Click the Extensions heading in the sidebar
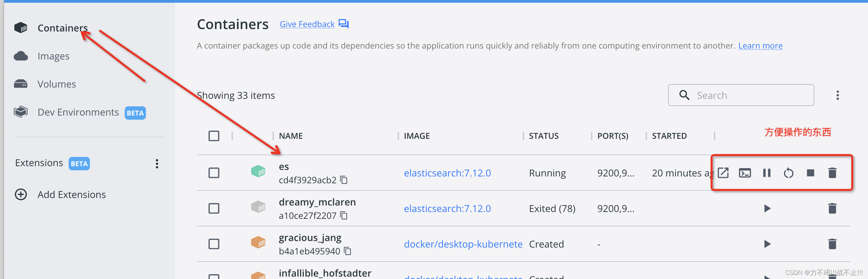This screenshot has height=279, width=868. (39, 163)
